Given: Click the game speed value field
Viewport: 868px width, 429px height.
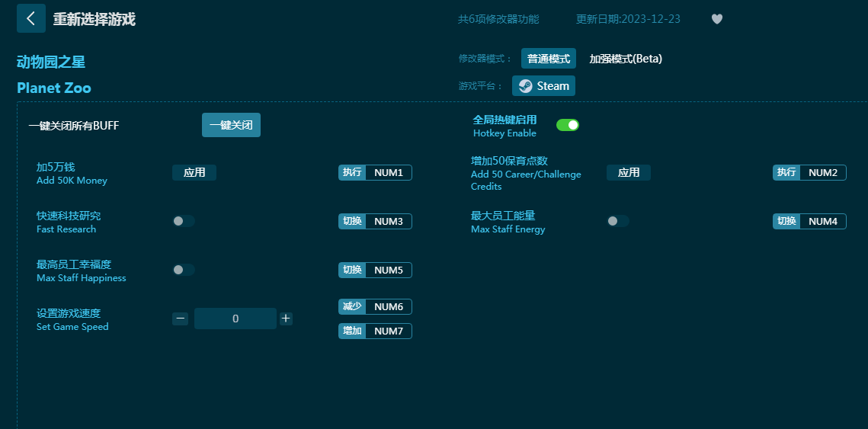Looking at the screenshot, I should pos(235,319).
